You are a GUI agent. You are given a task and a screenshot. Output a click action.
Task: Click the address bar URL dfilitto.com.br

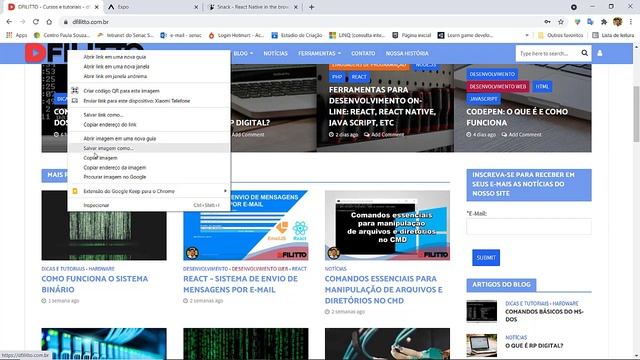click(90, 22)
